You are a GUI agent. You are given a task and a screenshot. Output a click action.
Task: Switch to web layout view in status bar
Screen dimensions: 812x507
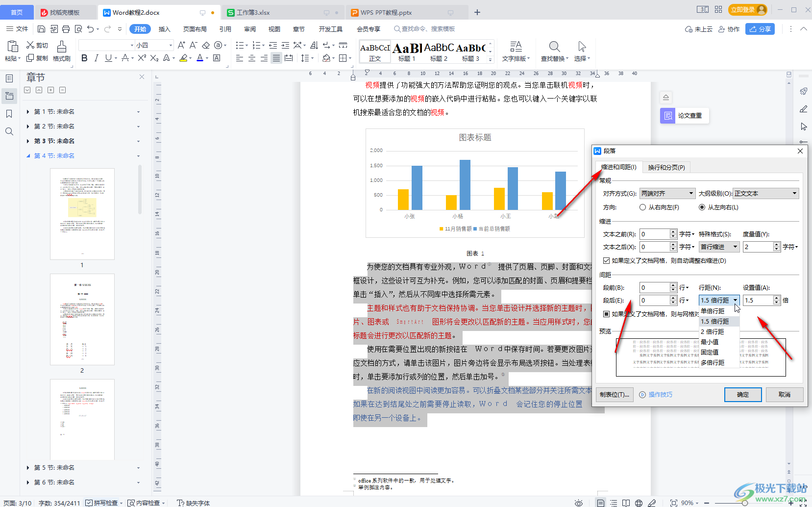tap(639, 503)
